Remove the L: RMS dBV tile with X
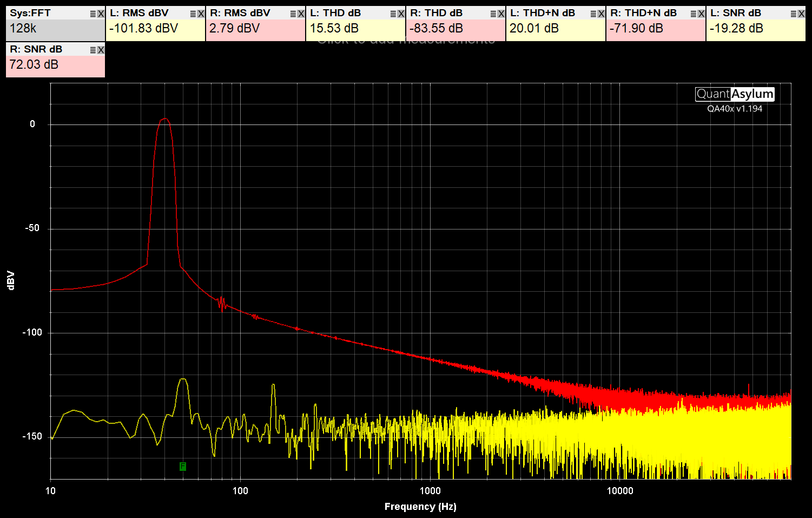Image resolution: width=812 pixels, height=518 pixels. (x=201, y=14)
